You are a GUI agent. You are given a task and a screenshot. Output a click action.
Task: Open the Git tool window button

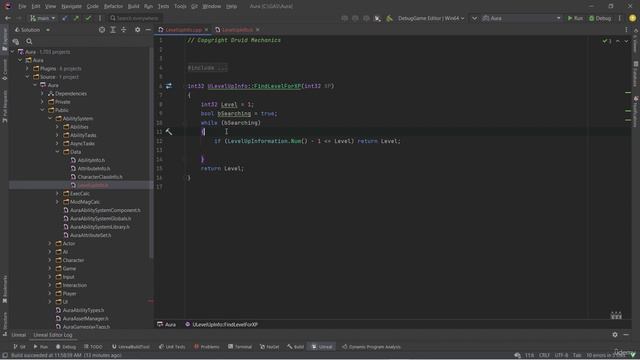[x=19, y=347]
